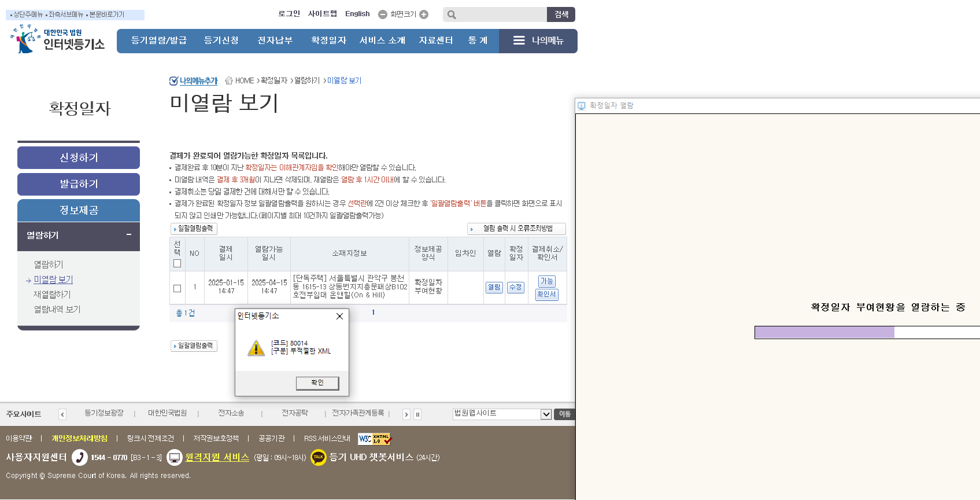
Task: Click the 확정일자 열람 progress bar
Action: [867, 332]
